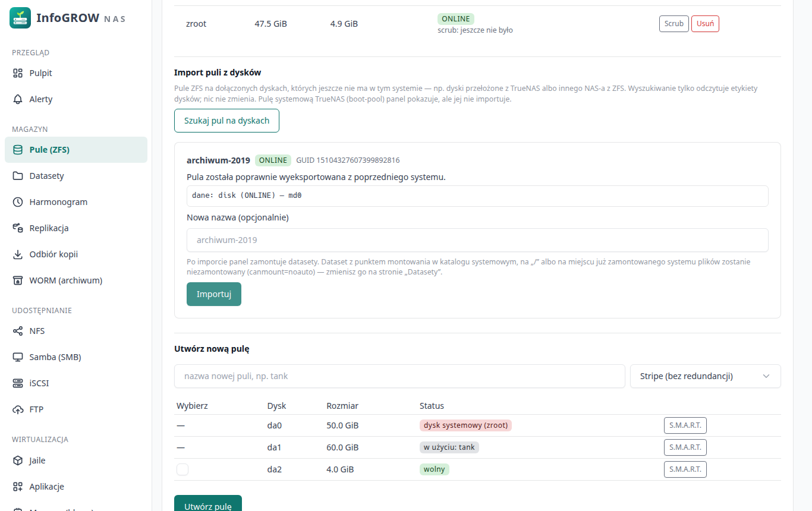Image resolution: width=812 pixels, height=511 pixels.
Task: Click the Utwórz pulę button
Action: 208,503
